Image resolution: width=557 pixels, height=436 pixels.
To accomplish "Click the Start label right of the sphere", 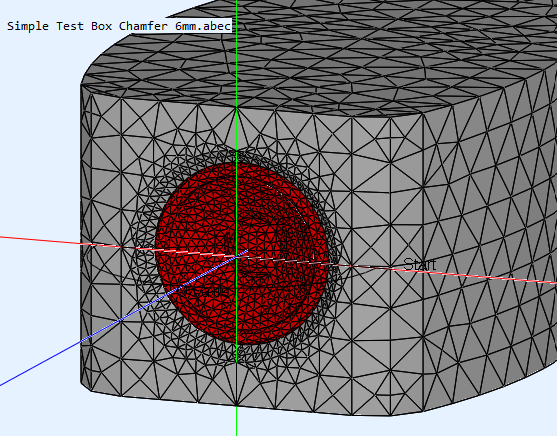I will pyautogui.click(x=420, y=265).
